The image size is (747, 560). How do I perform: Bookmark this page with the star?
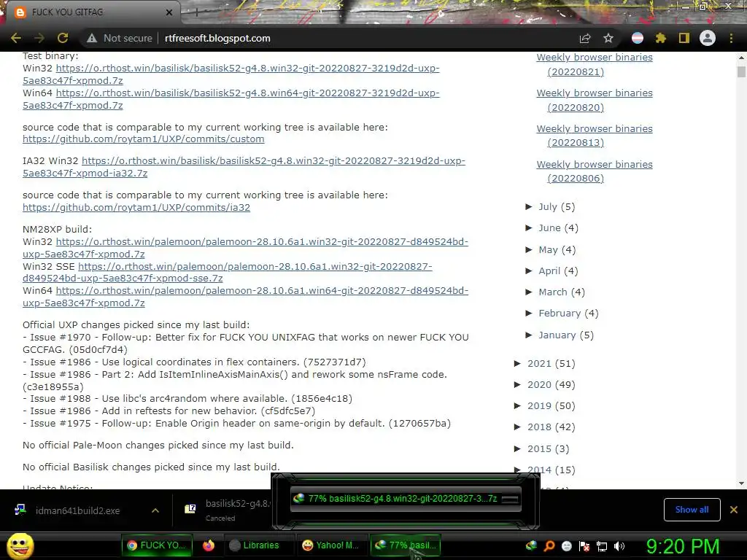pyautogui.click(x=608, y=38)
